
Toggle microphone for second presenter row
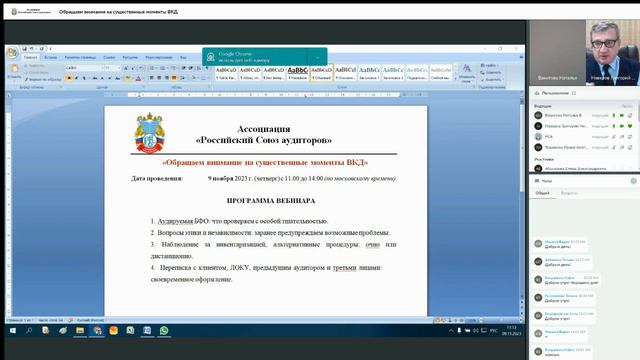[x=613, y=126]
